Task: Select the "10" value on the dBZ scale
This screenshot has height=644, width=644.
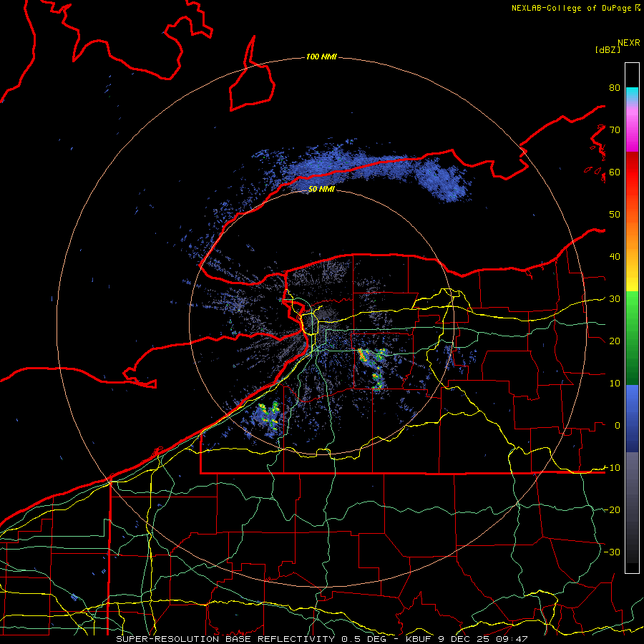Action: (615, 384)
